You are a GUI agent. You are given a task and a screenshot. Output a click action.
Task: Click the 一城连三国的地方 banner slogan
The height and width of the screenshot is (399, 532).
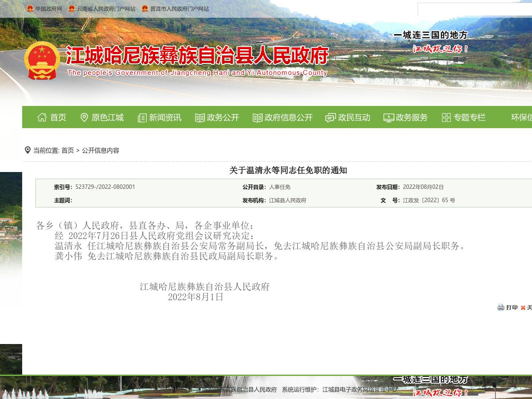(x=430, y=35)
